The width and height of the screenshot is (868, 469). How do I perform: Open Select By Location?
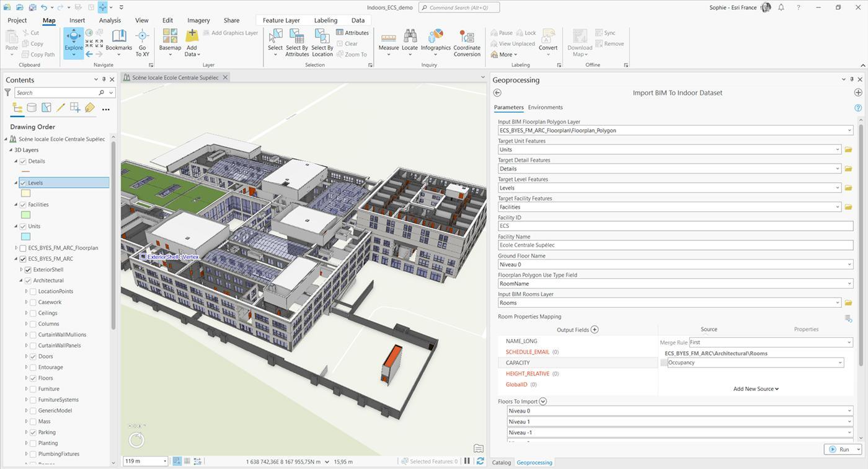[x=322, y=42]
